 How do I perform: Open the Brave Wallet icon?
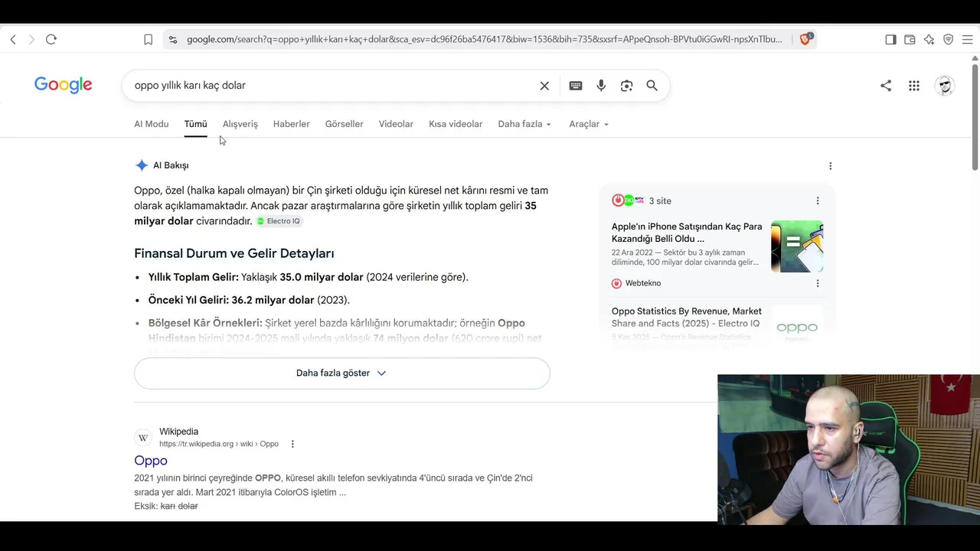click(x=910, y=40)
